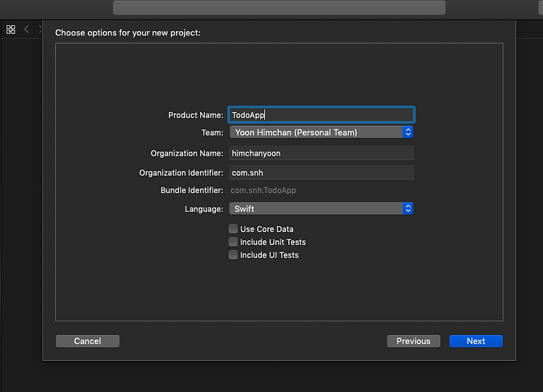Enable the Use Core Data checkbox
The height and width of the screenshot is (392, 543).
pyautogui.click(x=233, y=229)
